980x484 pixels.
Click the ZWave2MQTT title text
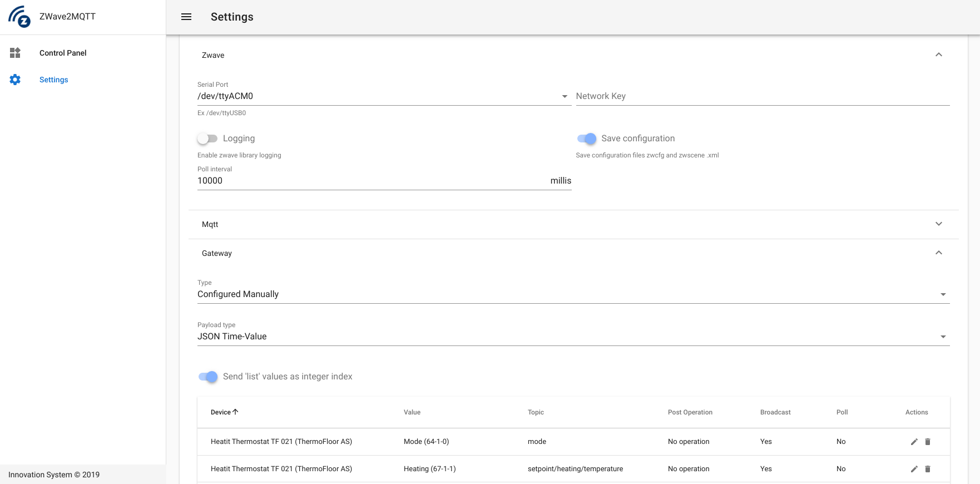click(67, 17)
